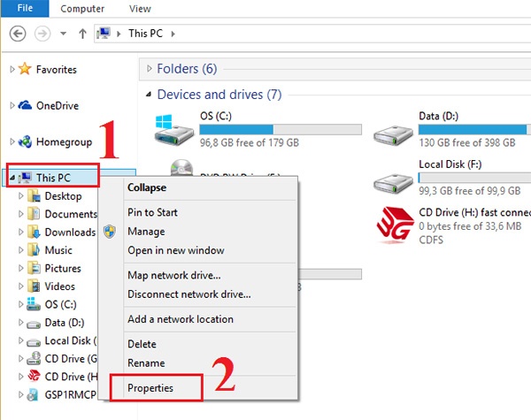
Task: Collapse the Devices and drives section
Action: 149,95
